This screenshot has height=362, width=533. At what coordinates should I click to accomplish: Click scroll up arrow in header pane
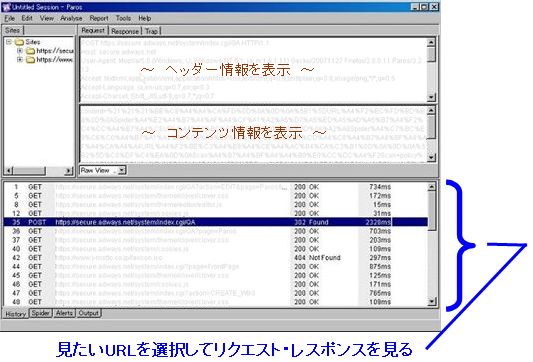[431, 42]
